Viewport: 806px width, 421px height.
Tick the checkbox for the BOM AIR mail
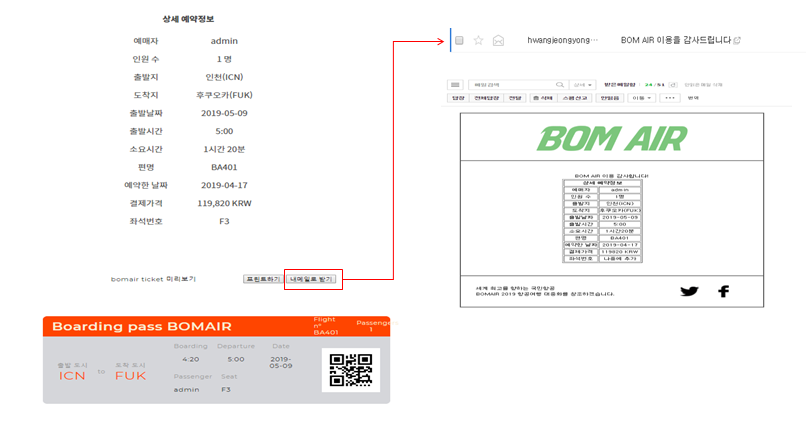coord(459,40)
